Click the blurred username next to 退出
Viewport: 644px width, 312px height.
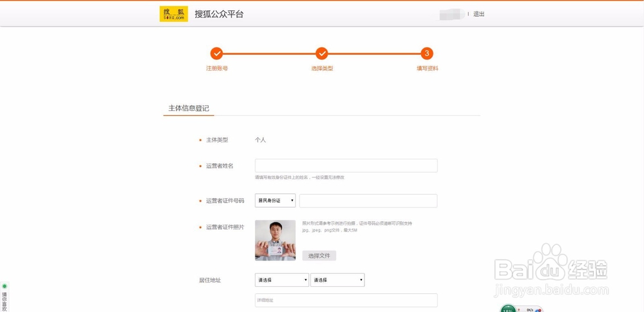click(452, 14)
